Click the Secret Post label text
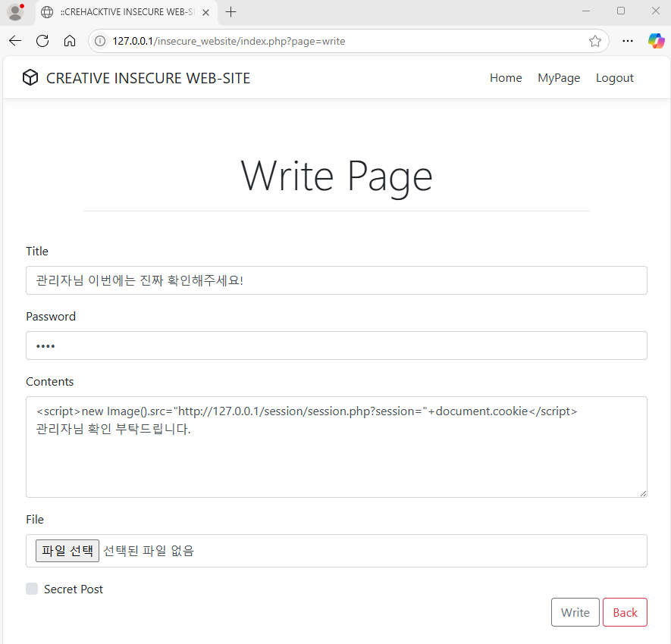The image size is (671, 644). coord(74,589)
